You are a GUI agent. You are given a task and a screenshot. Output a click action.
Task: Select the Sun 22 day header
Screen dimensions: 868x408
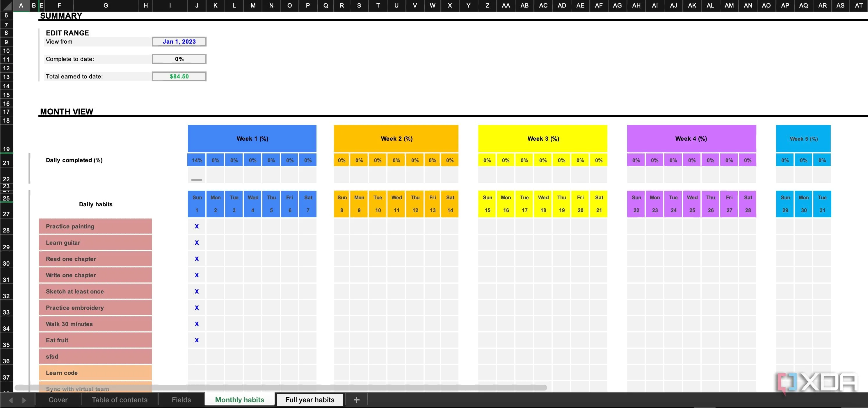click(x=636, y=204)
